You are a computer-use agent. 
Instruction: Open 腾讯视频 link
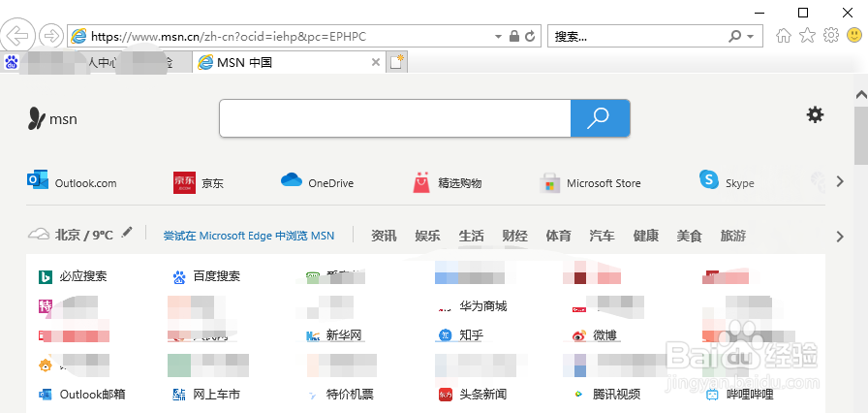tap(606, 395)
